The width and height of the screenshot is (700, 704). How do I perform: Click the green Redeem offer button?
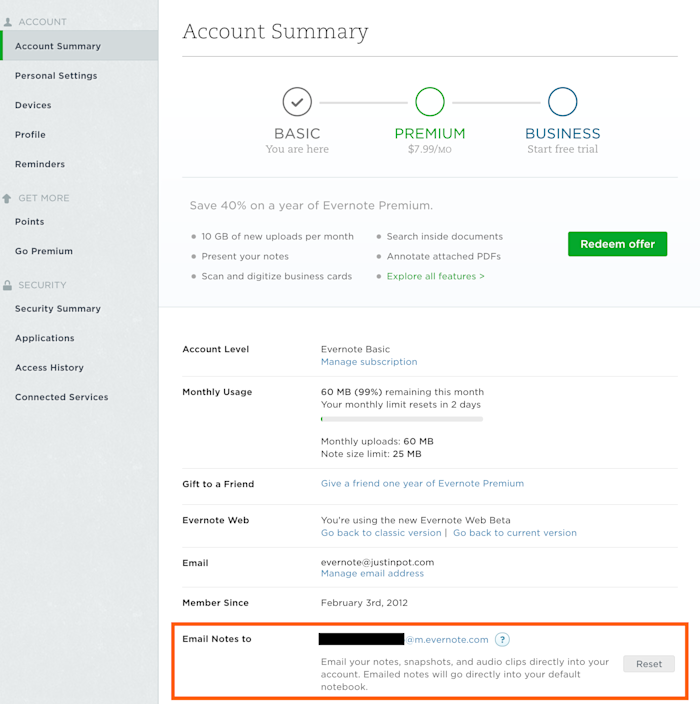pos(617,244)
